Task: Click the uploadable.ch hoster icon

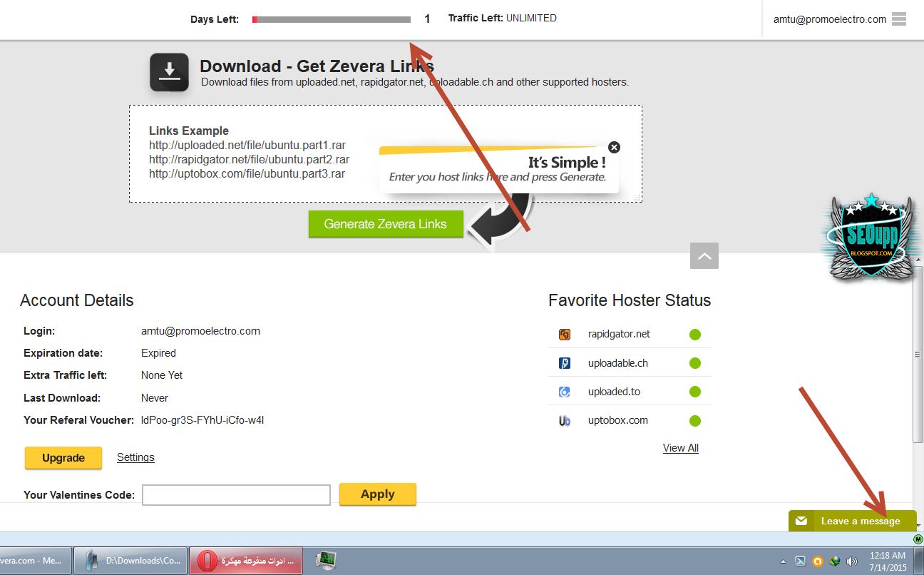Action: 565,363
